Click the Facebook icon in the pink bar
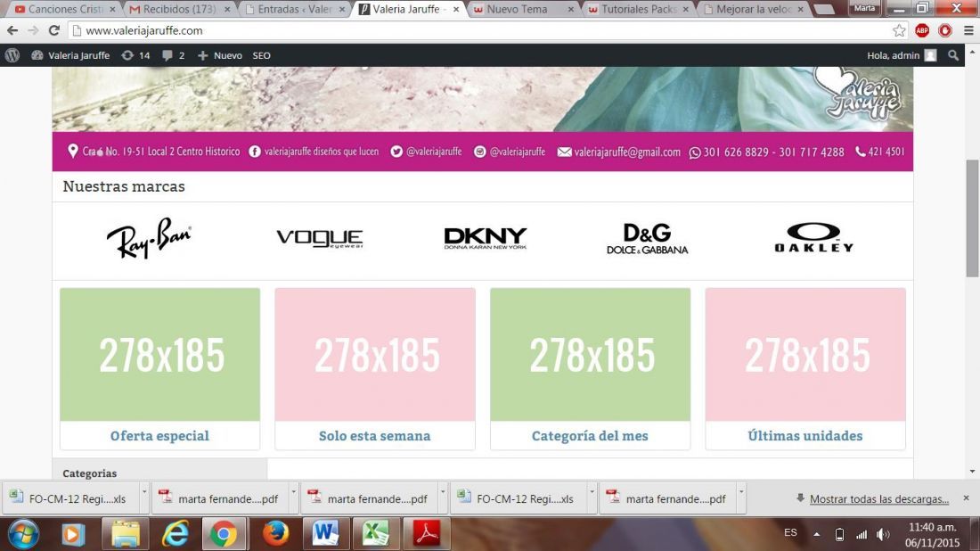Image resolution: width=980 pixels, height=551 pixels. coord(255,152)
